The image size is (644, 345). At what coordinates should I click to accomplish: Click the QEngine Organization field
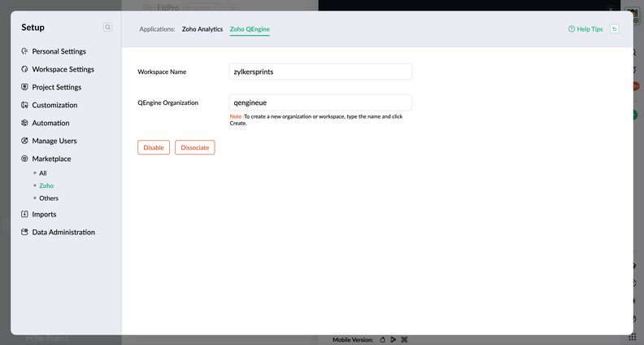320,103
